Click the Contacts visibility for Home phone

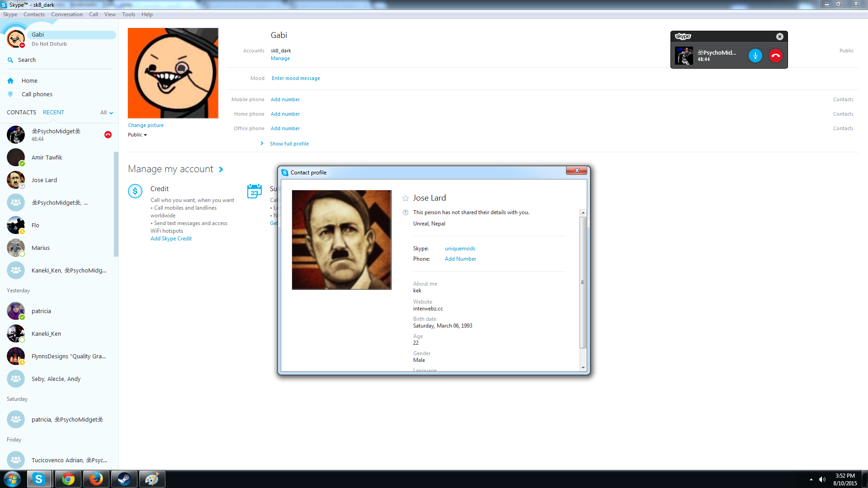point(843,114)
